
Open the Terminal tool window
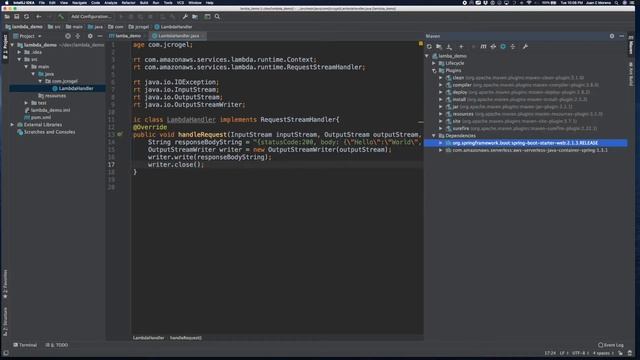[x=25, y=345]
